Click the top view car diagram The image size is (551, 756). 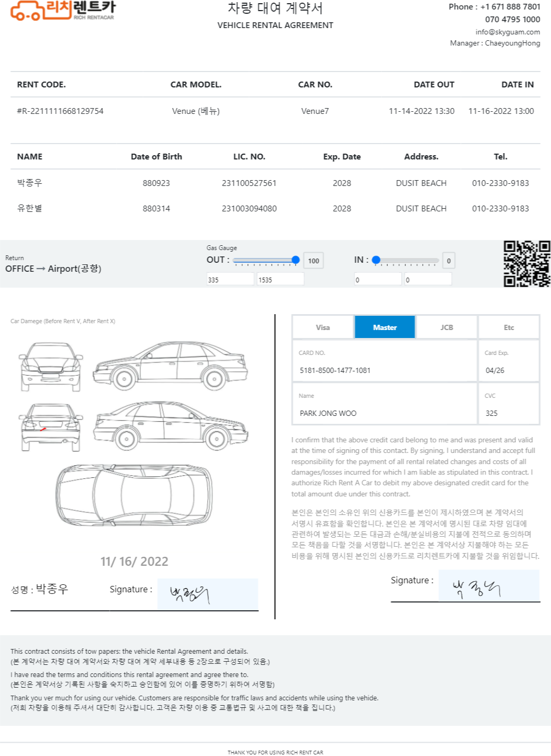point(134,494)
